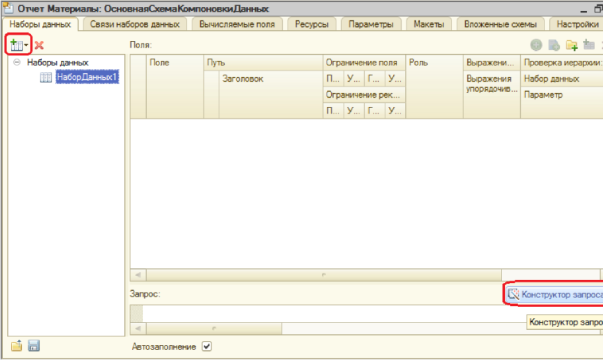Click the Путь column header

(x=263, y=63)
